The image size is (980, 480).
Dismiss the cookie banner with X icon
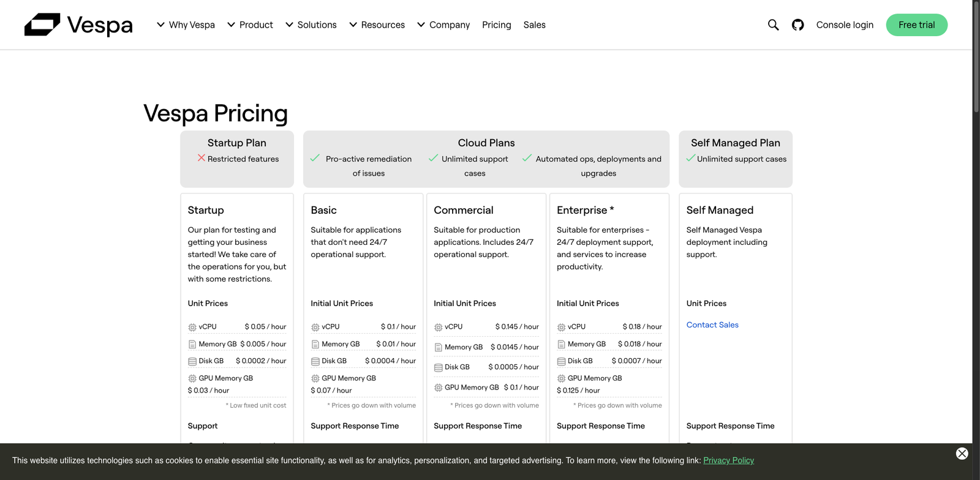click(962, 454)
